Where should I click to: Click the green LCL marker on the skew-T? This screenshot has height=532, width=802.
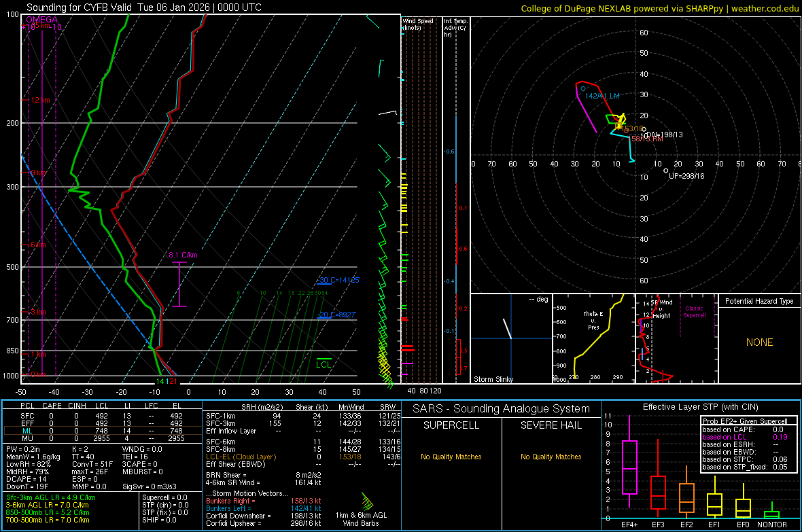tap(324, 363)
